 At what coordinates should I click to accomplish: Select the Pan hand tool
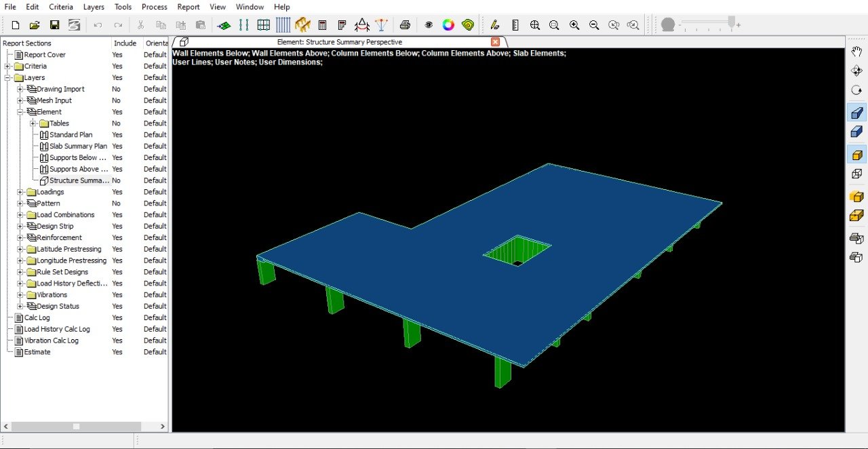[x=856, y=52]
